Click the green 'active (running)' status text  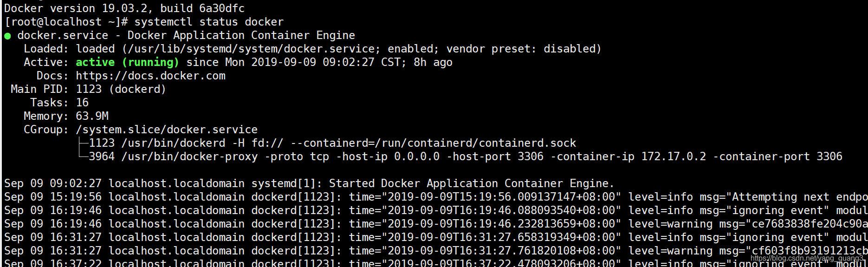(x=127, y=63)
